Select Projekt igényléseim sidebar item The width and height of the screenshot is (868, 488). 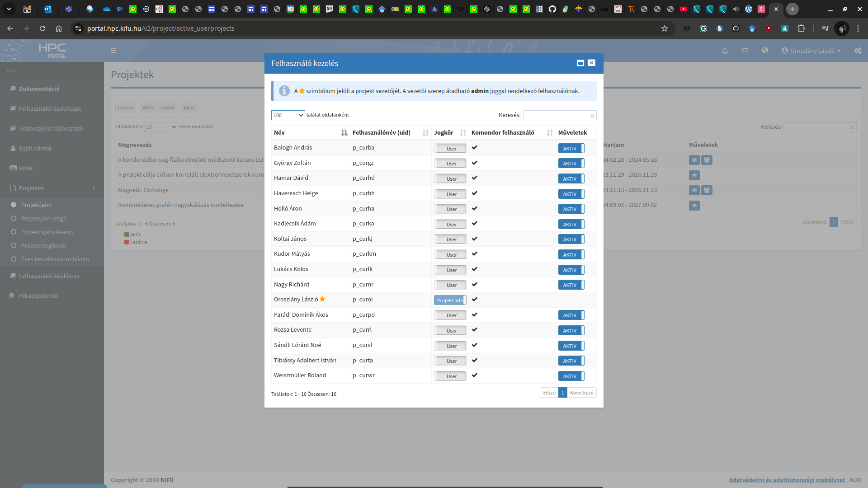coord(47,232)
